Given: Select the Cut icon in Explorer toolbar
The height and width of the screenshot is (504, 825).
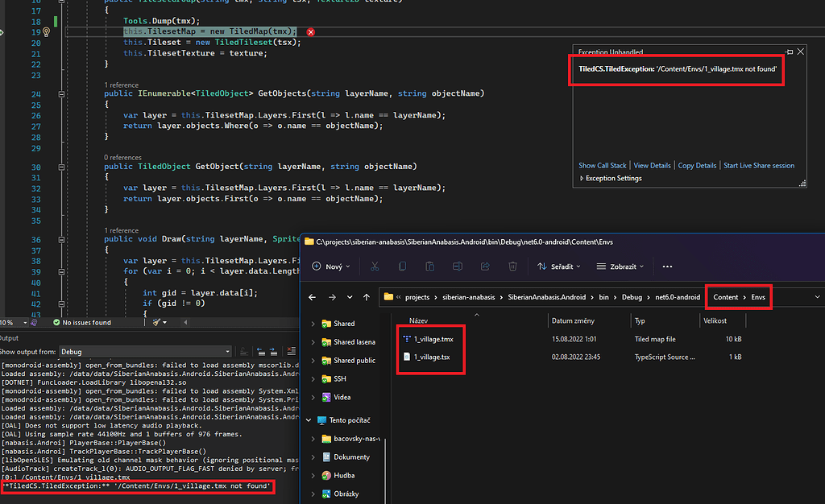Looking at the screenshot, I should click(x=374, y=266).
